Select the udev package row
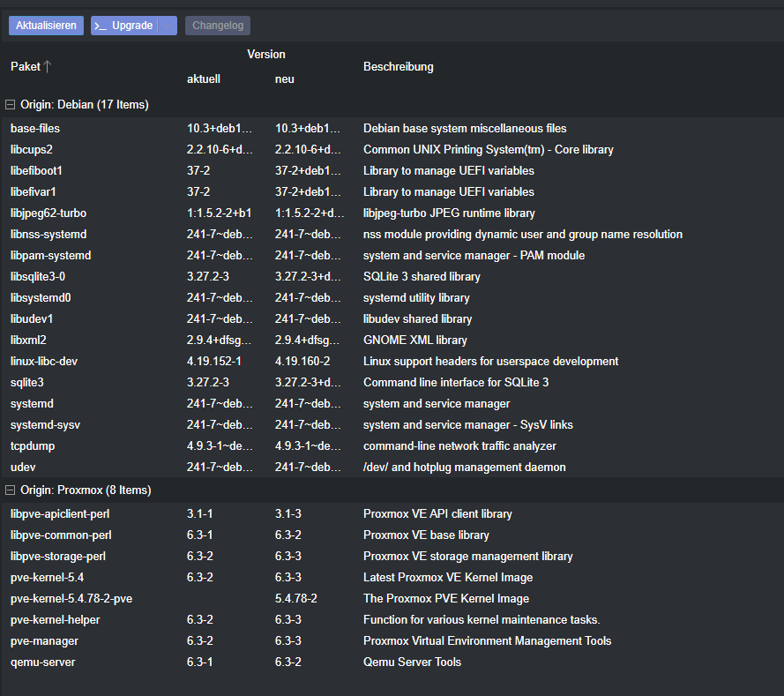Image resolution: width=784 pixels, height=696 pixels. coord(392,467)
